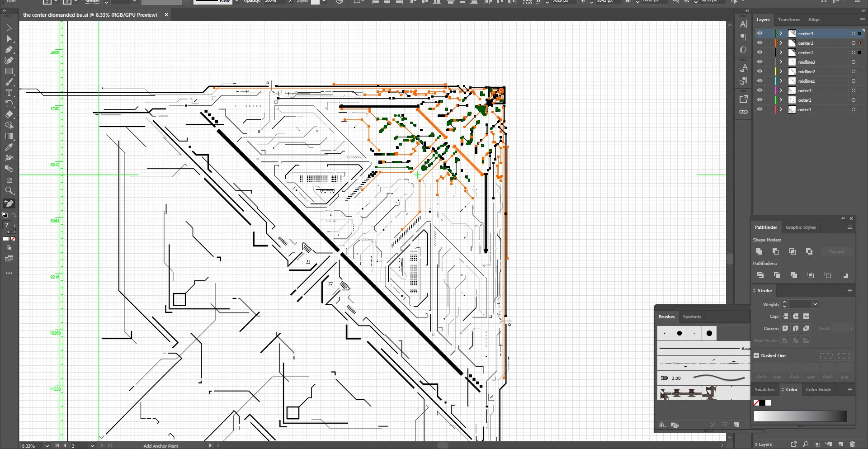Expand the center3 layer contents

(x=781, y=33)
